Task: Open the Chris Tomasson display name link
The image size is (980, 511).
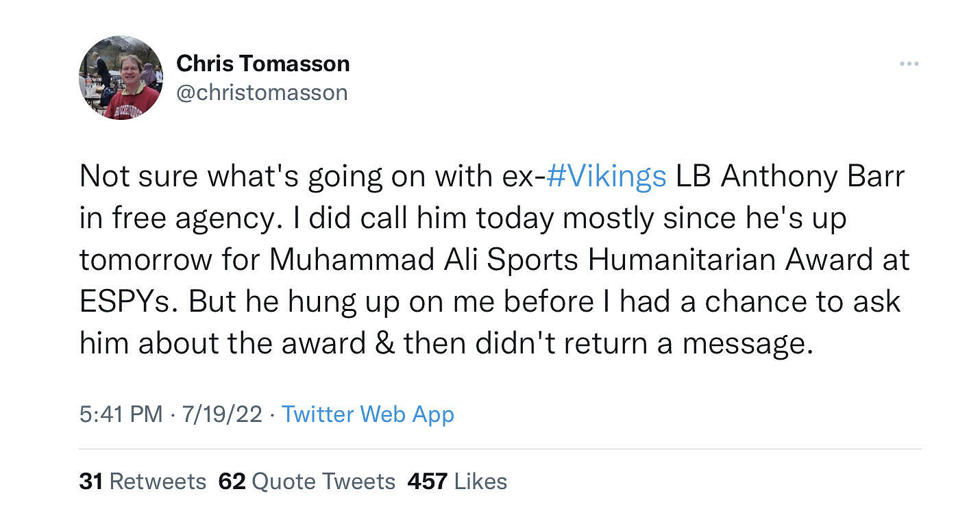Action: [x=263, y=64]
